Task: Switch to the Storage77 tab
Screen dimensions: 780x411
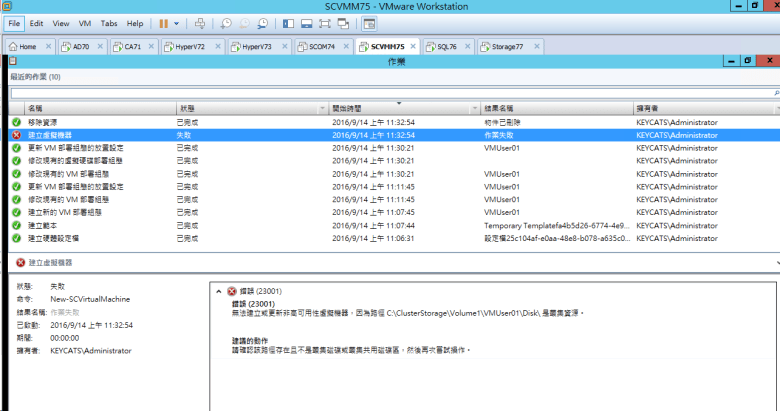Action: 503,46
